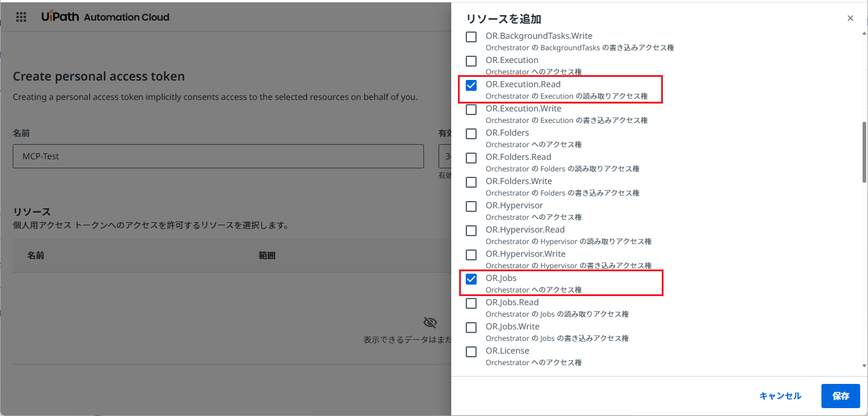Close the リソースを追加 panel with X
868x416 pixels.
[850, 18]
